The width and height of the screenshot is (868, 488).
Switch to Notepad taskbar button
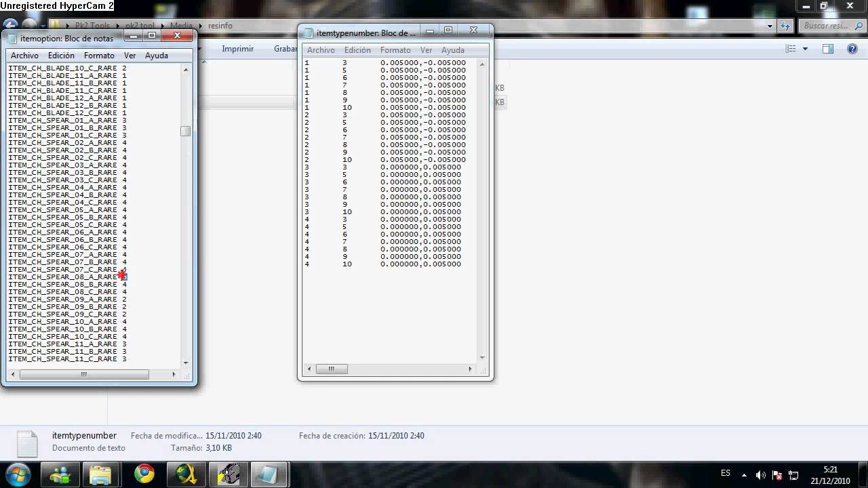(268, 474)
